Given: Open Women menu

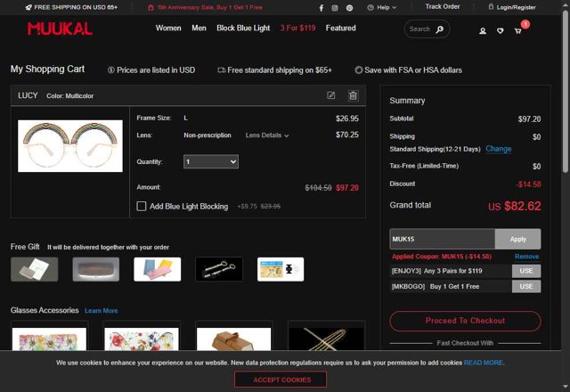Looking at the screenshot, I should [168, 28].
